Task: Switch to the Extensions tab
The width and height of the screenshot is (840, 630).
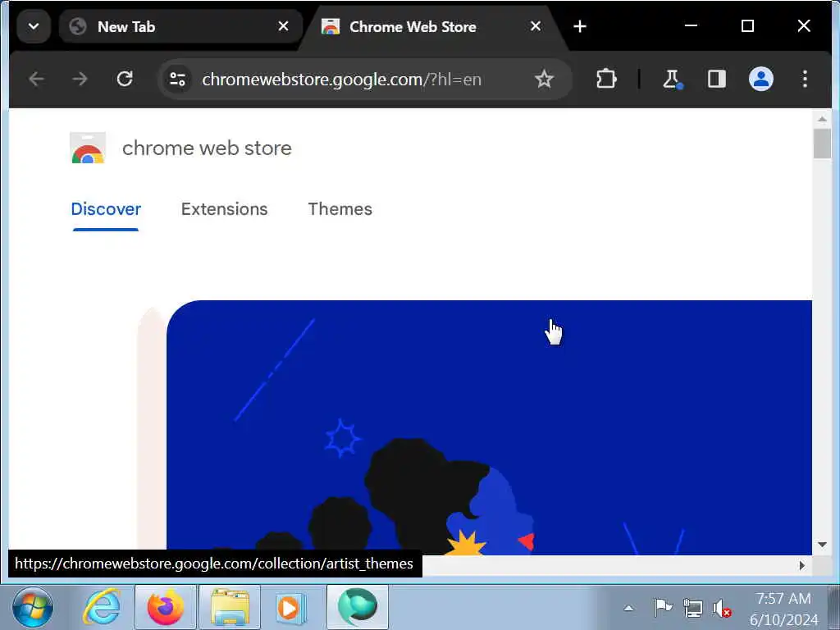Action: pos(224,209)
